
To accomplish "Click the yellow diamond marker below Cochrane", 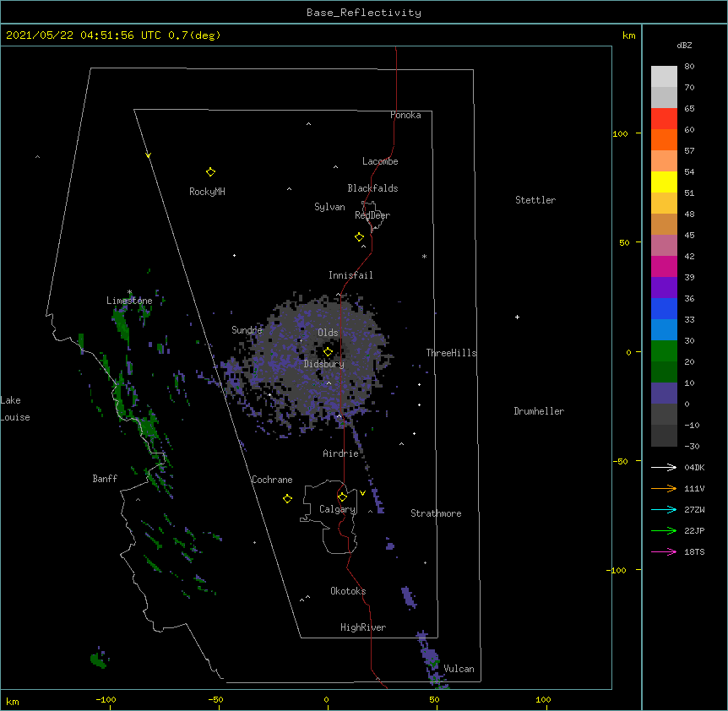I will point(287,499).
